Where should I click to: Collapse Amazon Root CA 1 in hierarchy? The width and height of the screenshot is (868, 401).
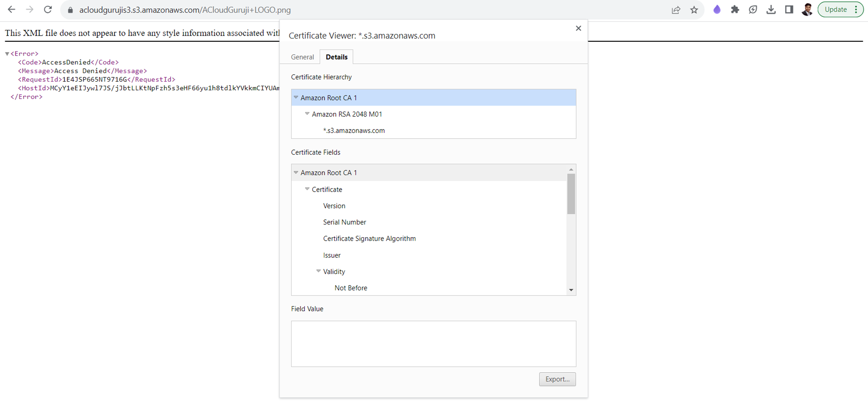coord(296,98)
